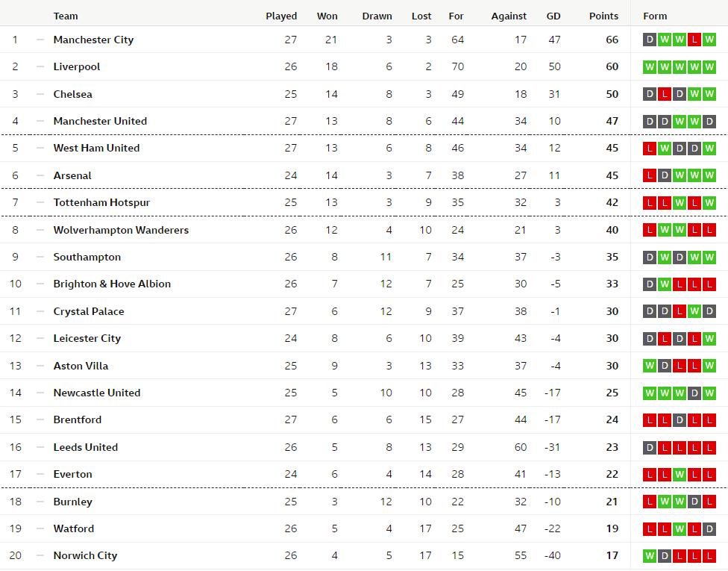Click the no-movement dash beside Liverpool
This screenshot has width=728, height=571.
40,66
